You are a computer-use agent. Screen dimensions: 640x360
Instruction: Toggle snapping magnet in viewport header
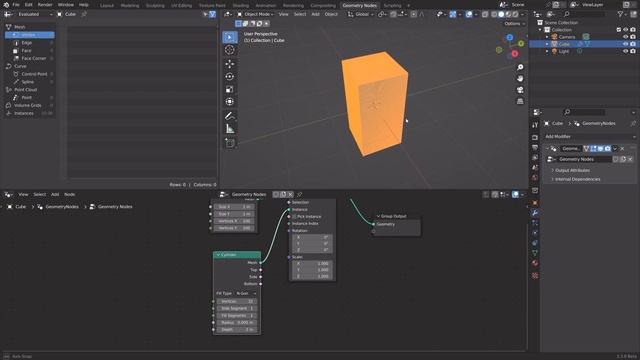(393, 14)
